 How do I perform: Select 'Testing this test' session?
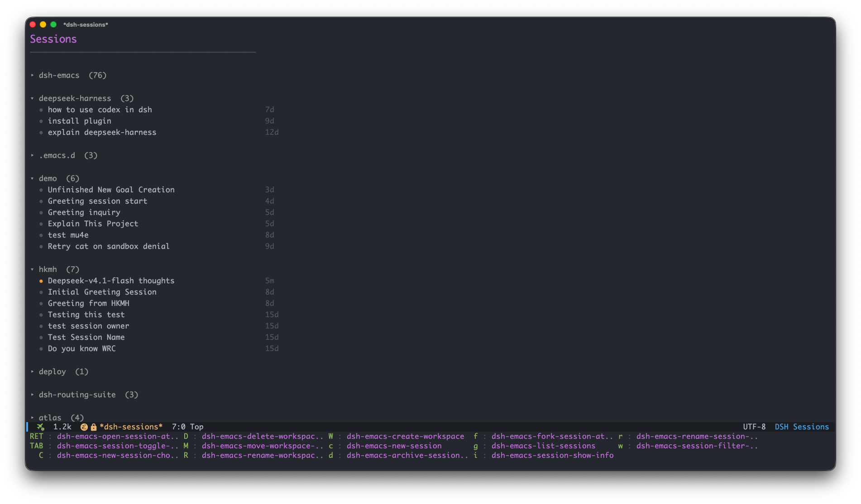(x=86, y=314)
